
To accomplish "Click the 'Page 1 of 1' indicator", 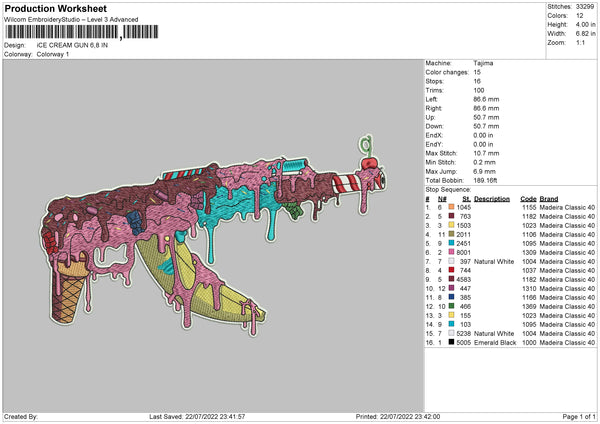I will point(579,416).
